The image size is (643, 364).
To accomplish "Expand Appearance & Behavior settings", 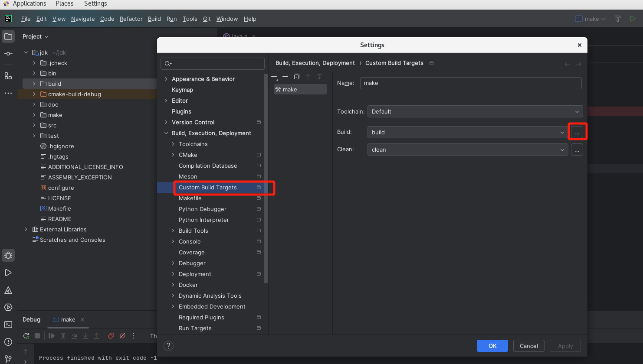I will (166, 79).
